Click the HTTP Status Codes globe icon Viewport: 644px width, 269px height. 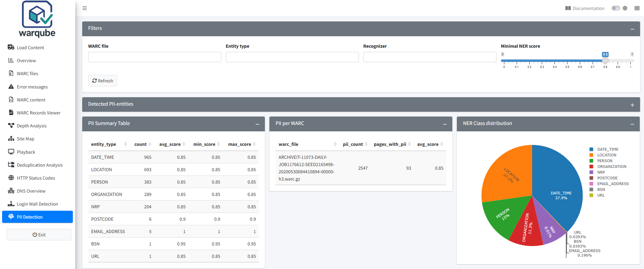coord(11,178)
